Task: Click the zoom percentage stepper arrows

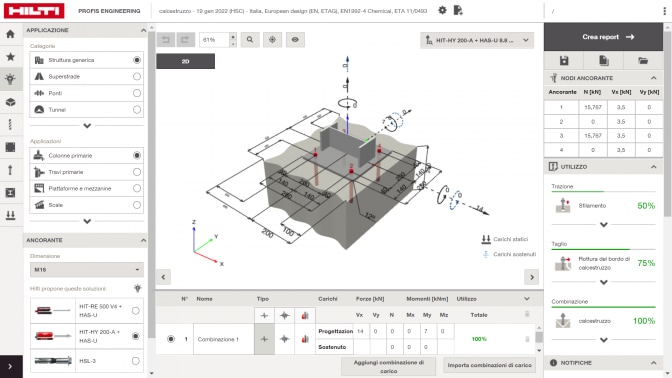Action: point(233,40)
